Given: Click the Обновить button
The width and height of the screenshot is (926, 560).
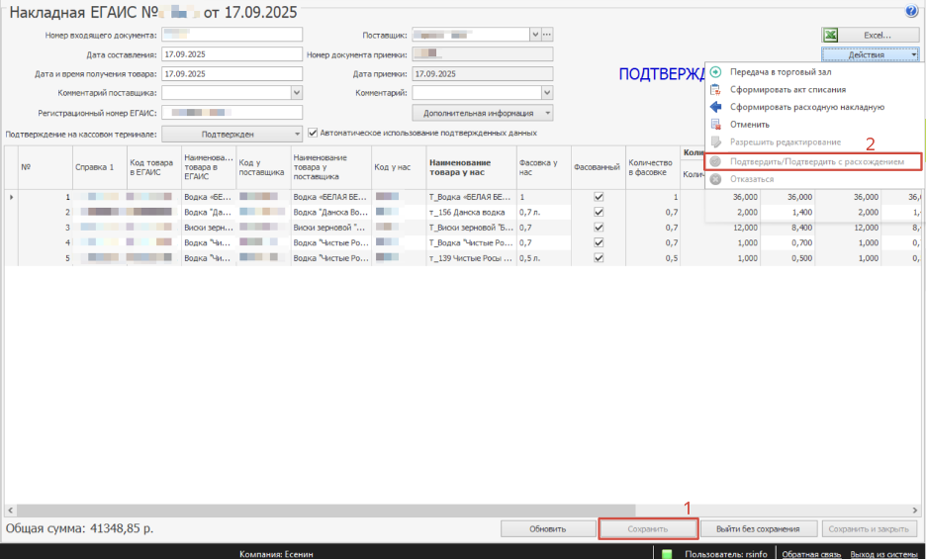Looking at the screenshot, I should pyautogui.click(x=548, y=528).
